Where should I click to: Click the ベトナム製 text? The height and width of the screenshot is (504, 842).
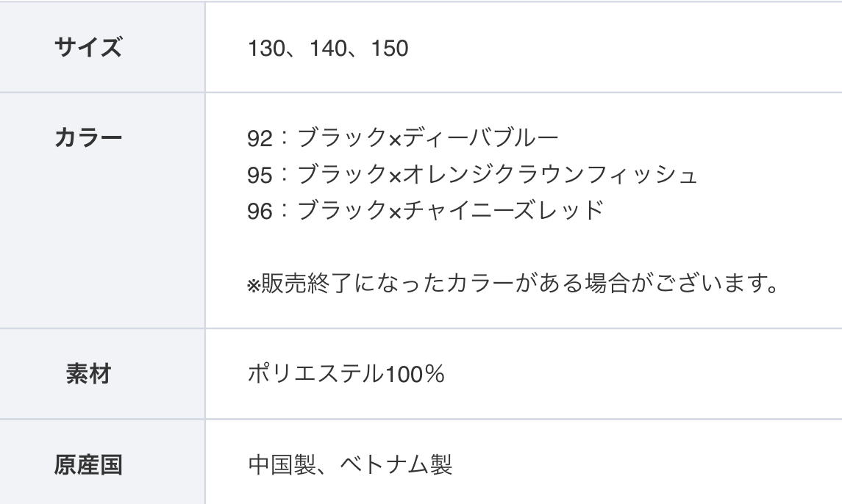[396, 465]
